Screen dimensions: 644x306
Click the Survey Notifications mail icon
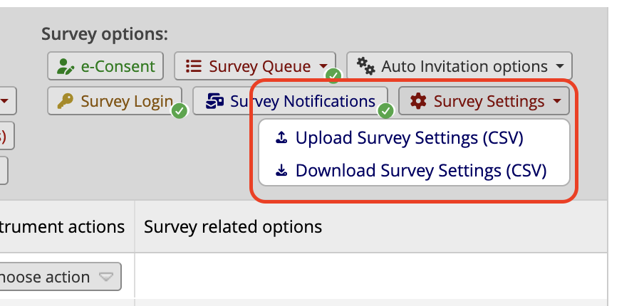click(214, 102)
